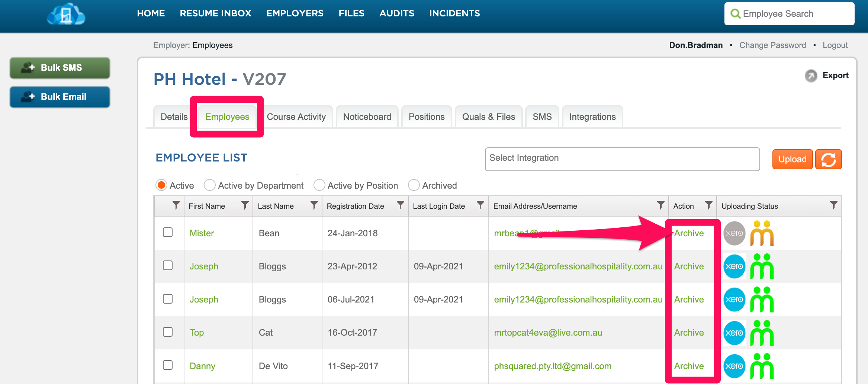Click the green upload status icon for Joseph Bloggs
The height and width of the screenshot is (384, 868).
763,266
